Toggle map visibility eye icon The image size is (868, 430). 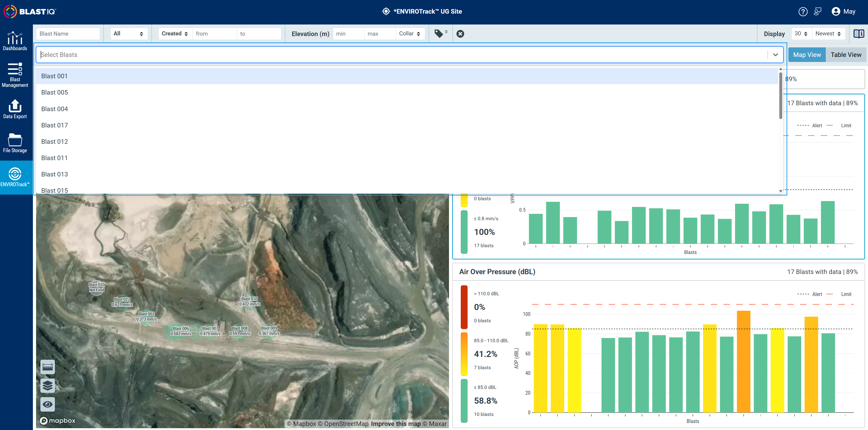tap(47, 404)
